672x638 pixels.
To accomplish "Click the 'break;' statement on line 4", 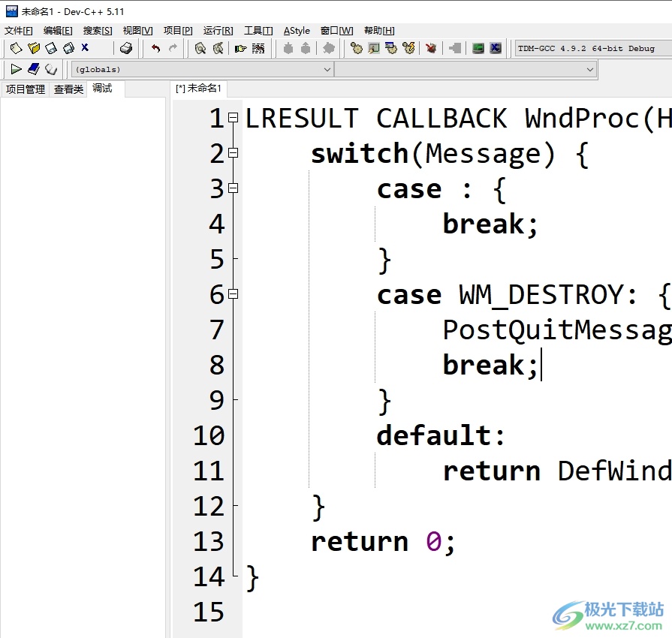I will [x=490, y=224].
